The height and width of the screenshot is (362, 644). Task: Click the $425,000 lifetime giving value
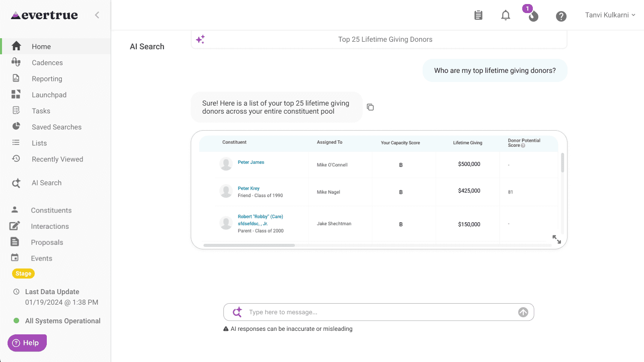tap(469, 191)
